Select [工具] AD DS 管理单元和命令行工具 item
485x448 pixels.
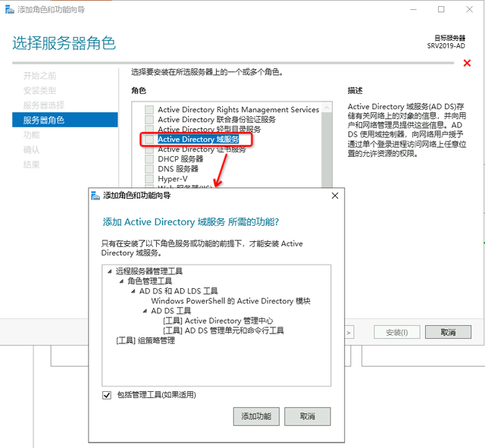(x=224, y=331)
